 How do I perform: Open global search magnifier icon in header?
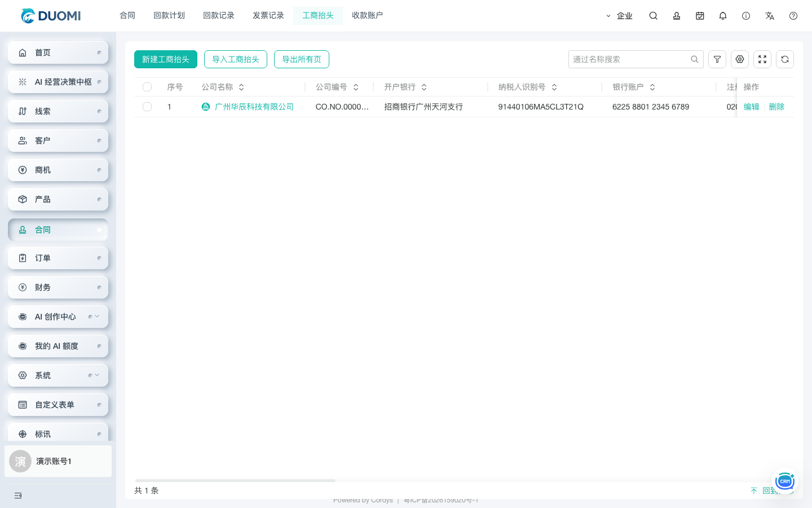point(653,16)
